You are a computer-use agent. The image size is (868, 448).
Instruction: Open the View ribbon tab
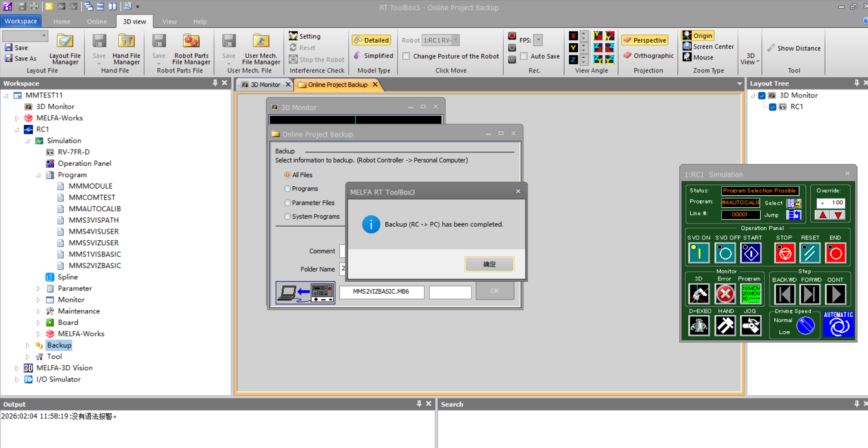[170, 21]
